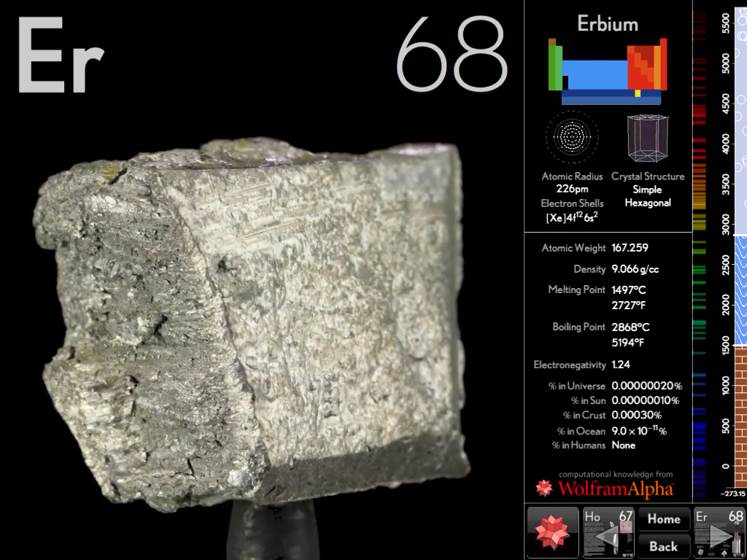The width and height of the screenshot is (747, 560).
Task: Go to previous element Holmium 67
Action: (x=608, y=532)
